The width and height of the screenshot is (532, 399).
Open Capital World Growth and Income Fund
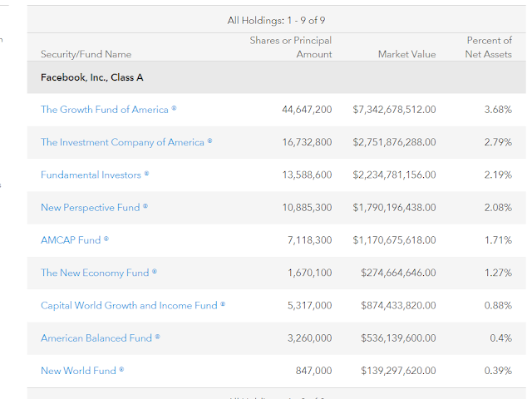(129, 305)
